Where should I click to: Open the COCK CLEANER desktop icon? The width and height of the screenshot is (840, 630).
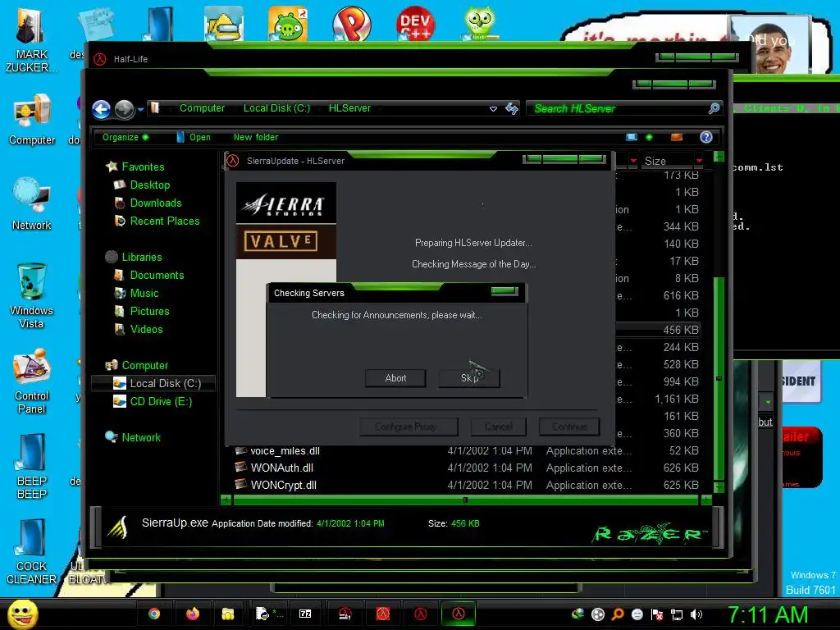32,552
